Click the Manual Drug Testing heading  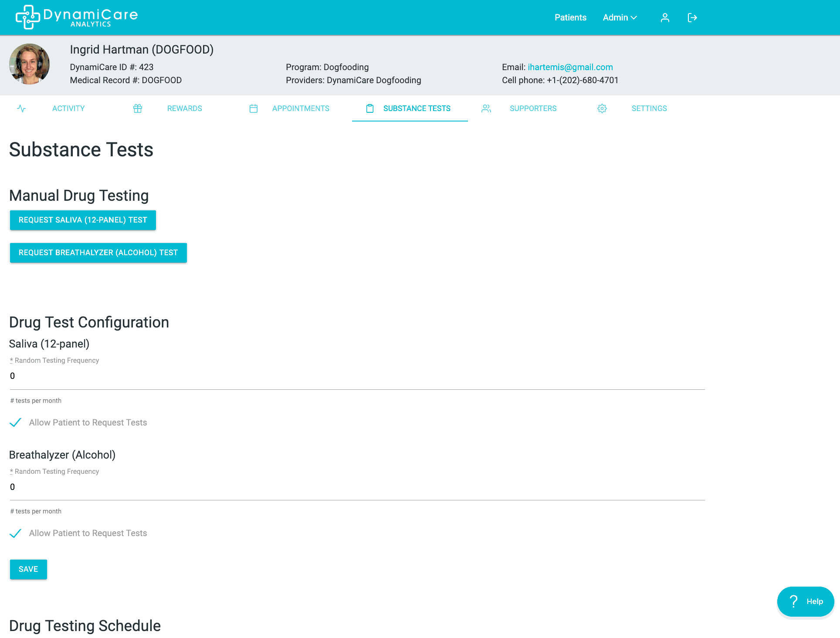click(79, 196)
